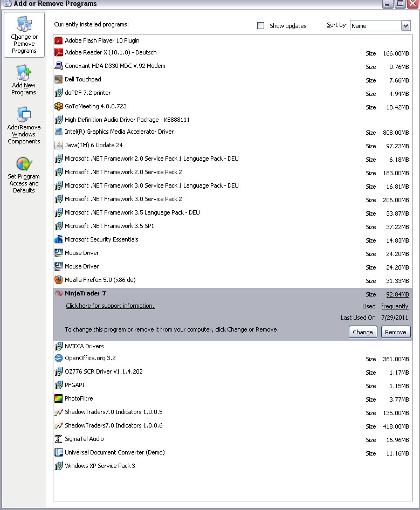
Task: Open Set Program Access and Defaults
Action: click(x=24, y=175)
